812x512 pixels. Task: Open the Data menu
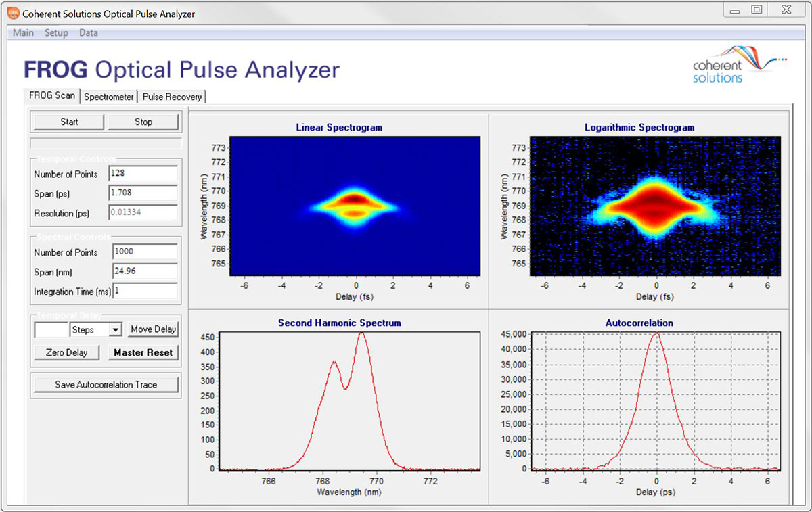point(88,32)
